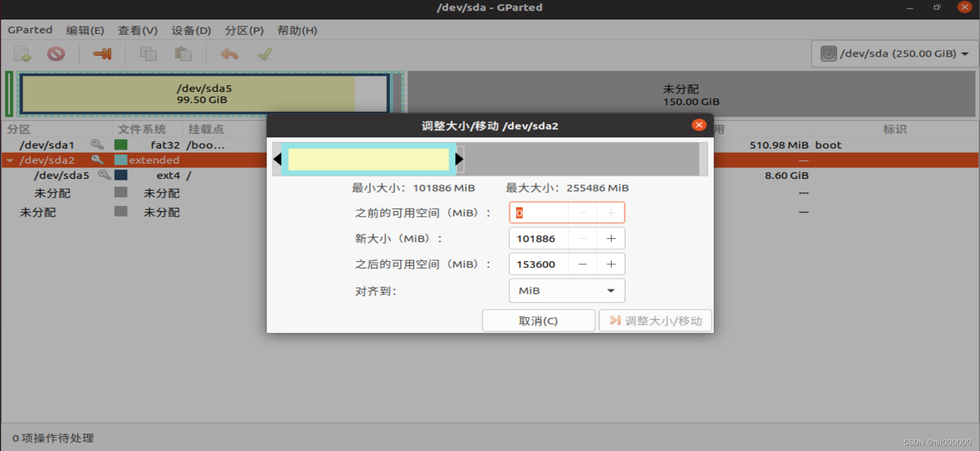Open the 编辑(E) menu
The image size is (980, 451).
click(x=85, y=30)
